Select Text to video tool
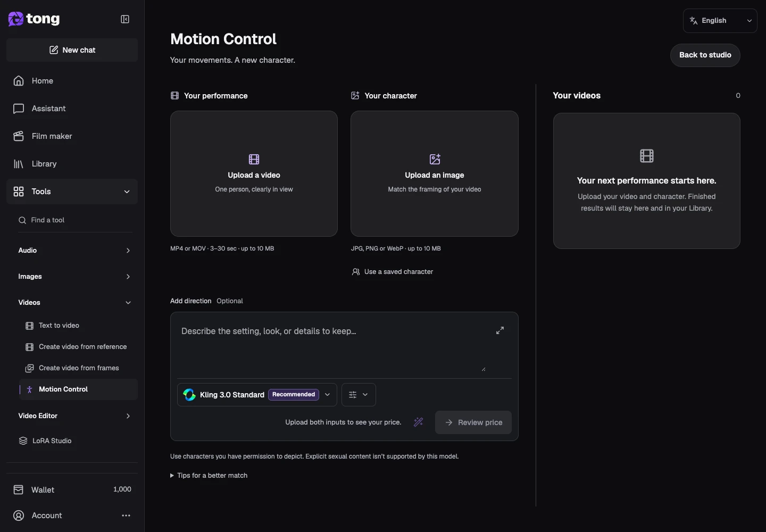Image resolution: width=766 pixels, height=532 pixels. 78,326
